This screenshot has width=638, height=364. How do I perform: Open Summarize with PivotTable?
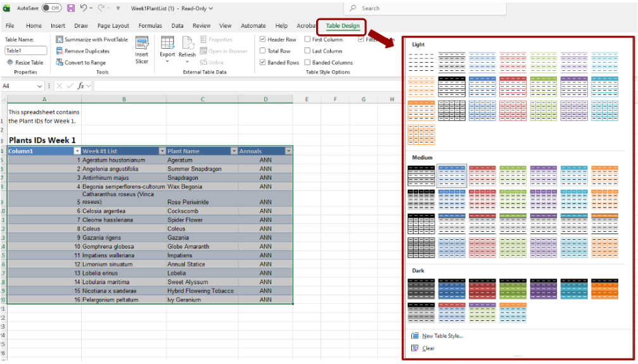click(x=91, y=39)
